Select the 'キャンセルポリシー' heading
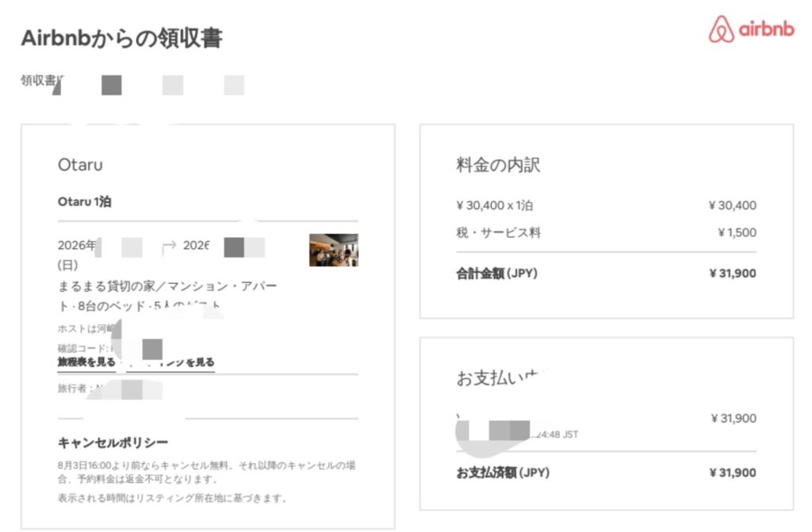The image size is (812, 532). click(113, 442)
